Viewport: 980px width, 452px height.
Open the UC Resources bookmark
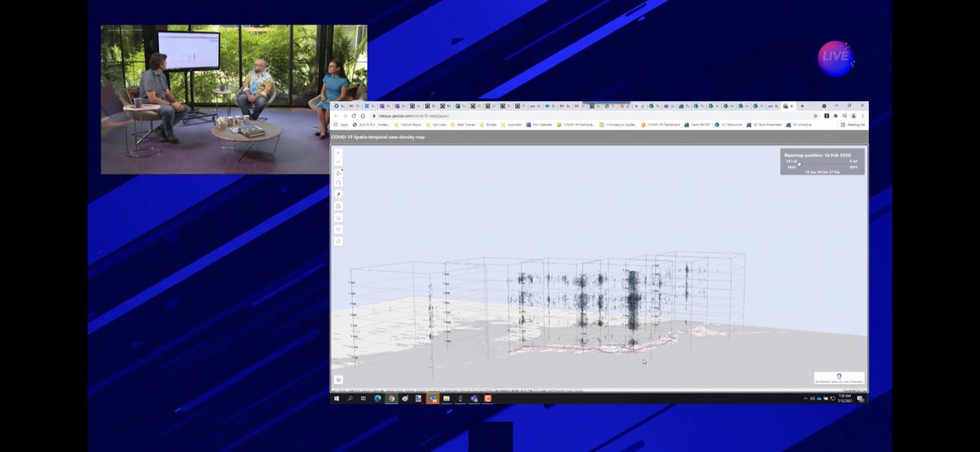click(728, 125)
